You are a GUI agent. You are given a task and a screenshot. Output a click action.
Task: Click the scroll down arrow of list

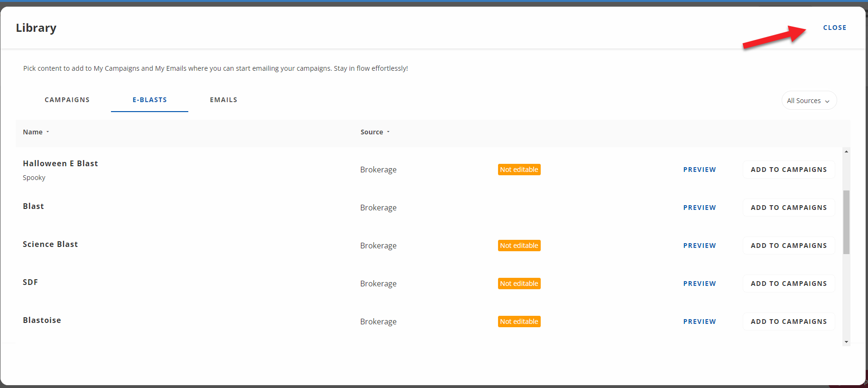[846, 342]
